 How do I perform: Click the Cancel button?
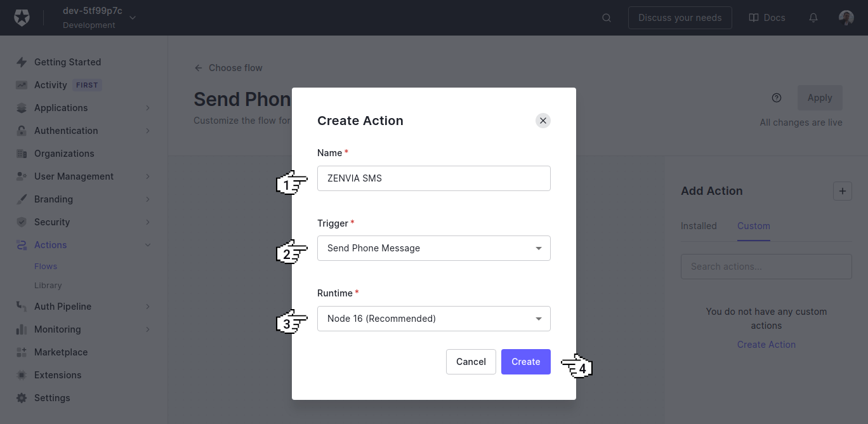coord(471,361)
